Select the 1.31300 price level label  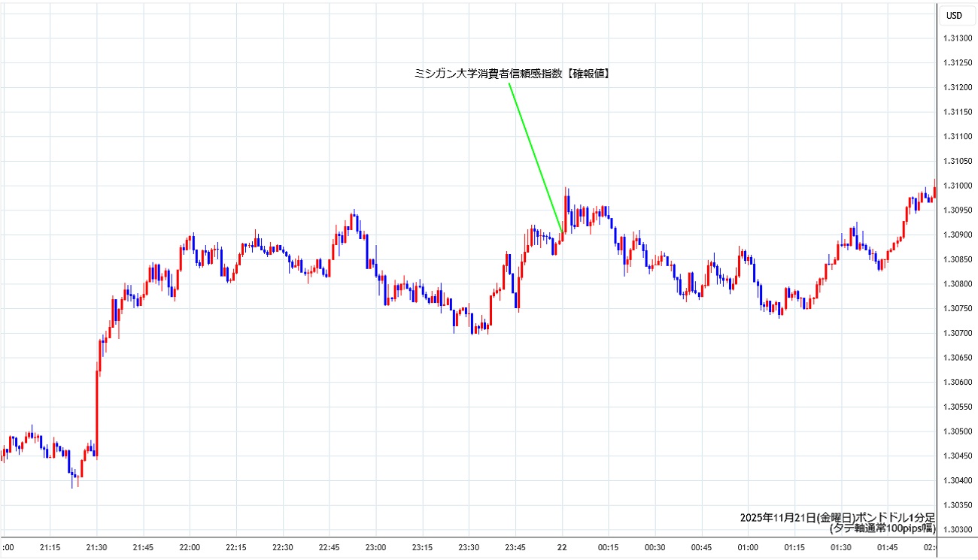pyautogui.click(x=956, y=38)
